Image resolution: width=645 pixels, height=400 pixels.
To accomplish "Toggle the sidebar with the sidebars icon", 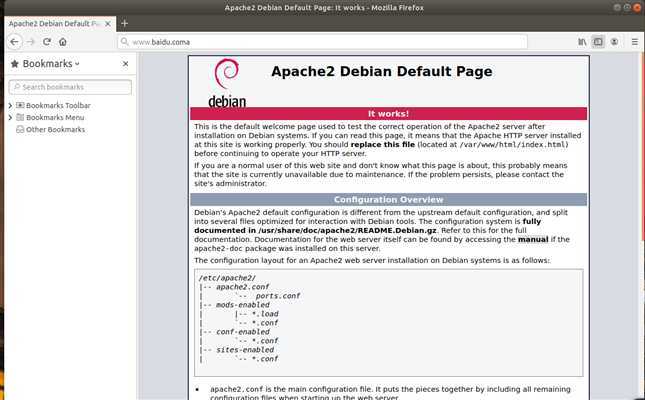I will point(598,42).
